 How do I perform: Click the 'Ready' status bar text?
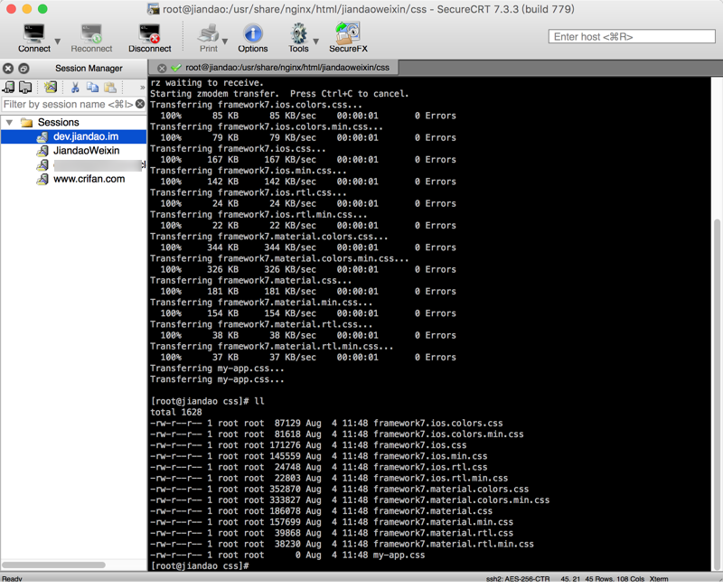click(x=12, y=579)
